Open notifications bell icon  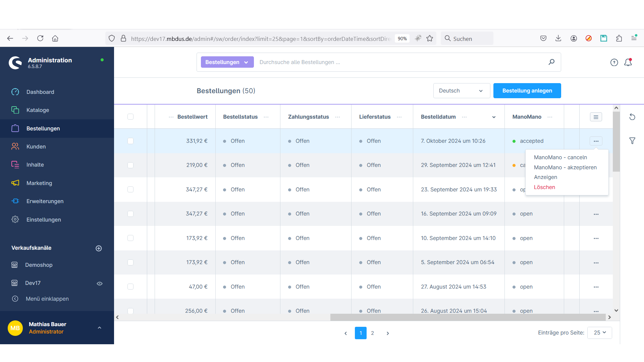click(628, 62)
